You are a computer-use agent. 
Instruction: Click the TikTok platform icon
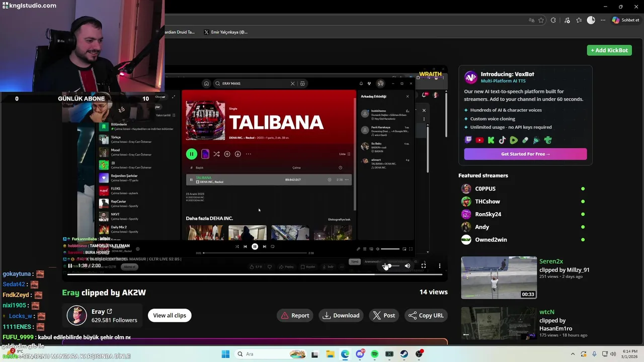[x=502, y=140]
